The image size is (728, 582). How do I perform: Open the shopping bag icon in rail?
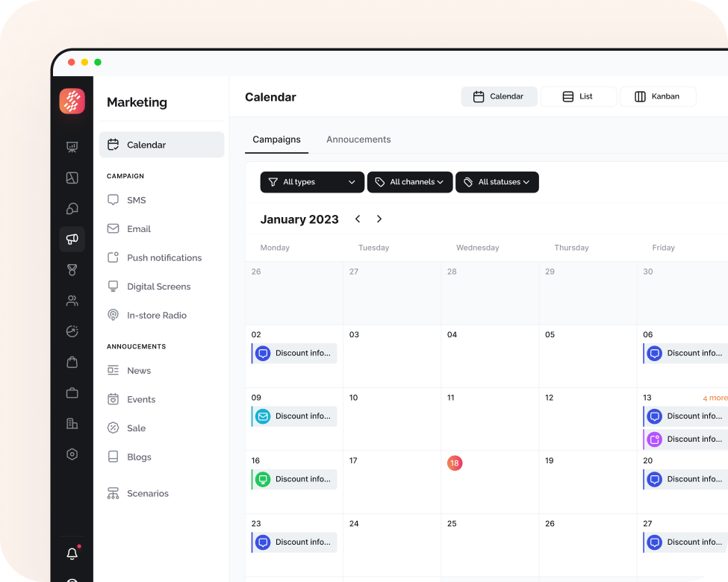72,362
